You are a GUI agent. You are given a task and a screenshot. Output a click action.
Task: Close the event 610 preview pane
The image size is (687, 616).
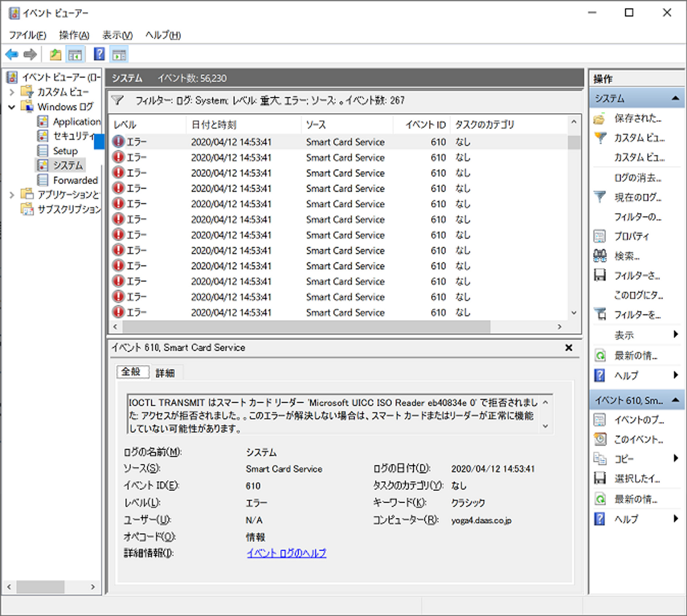point(569,348)
